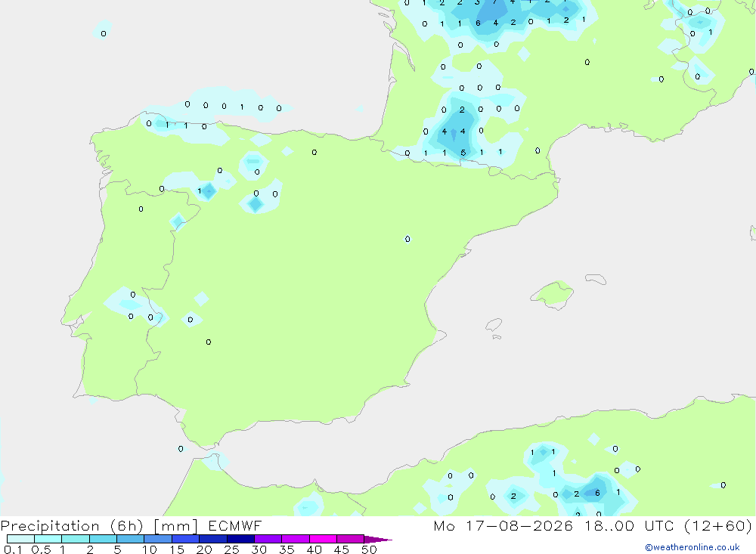Click Menorca island outline on the map
The image size is (756, 554).
click(596, 279)
